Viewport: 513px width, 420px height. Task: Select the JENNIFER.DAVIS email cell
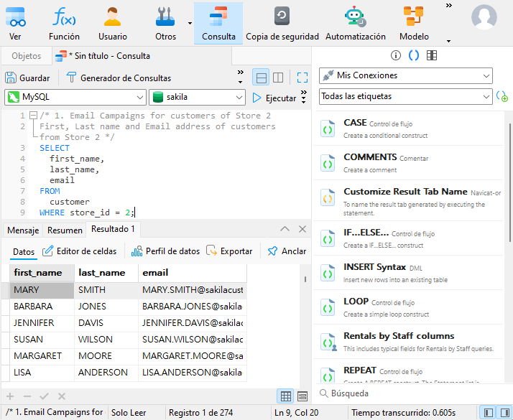click(x=193, y=323)
